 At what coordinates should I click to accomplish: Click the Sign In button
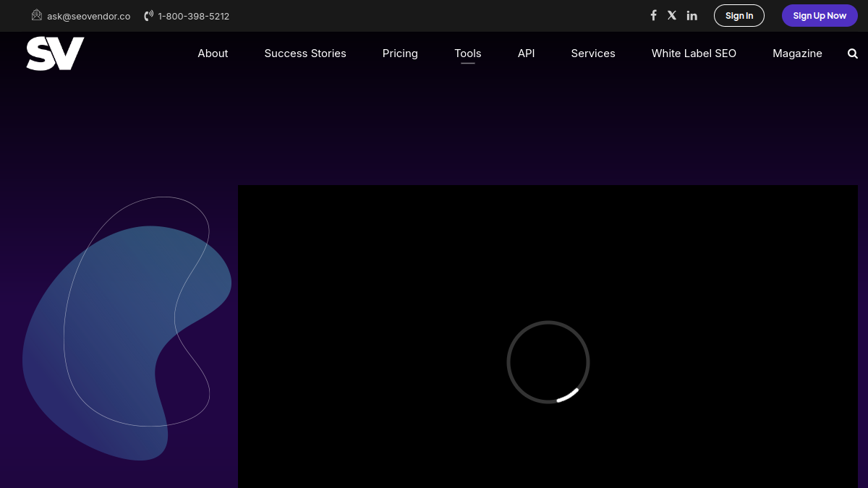pos(739,16)
